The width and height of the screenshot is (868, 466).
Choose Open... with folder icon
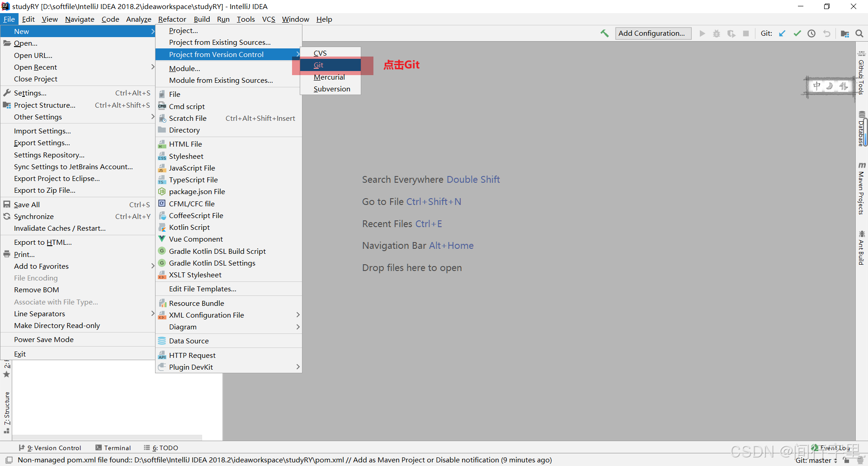click(78, 43)
